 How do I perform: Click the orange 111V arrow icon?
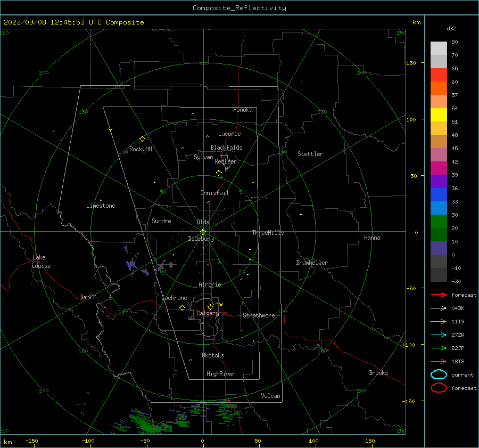point(439,321)
